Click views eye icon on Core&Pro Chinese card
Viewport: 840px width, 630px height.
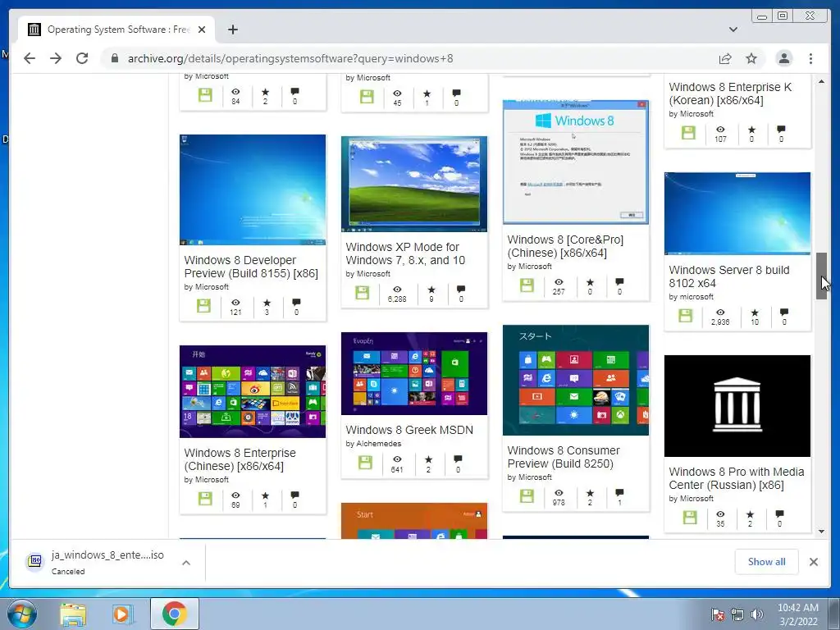coord(559,282)
